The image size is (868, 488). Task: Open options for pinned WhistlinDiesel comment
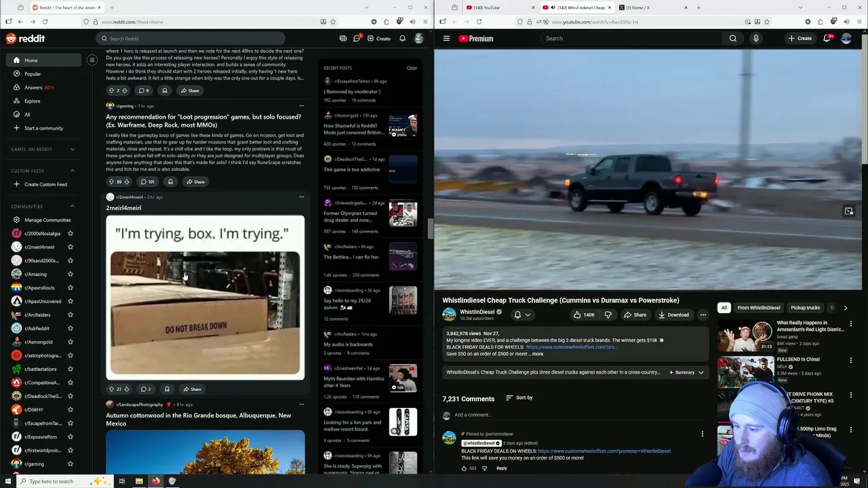702,434
